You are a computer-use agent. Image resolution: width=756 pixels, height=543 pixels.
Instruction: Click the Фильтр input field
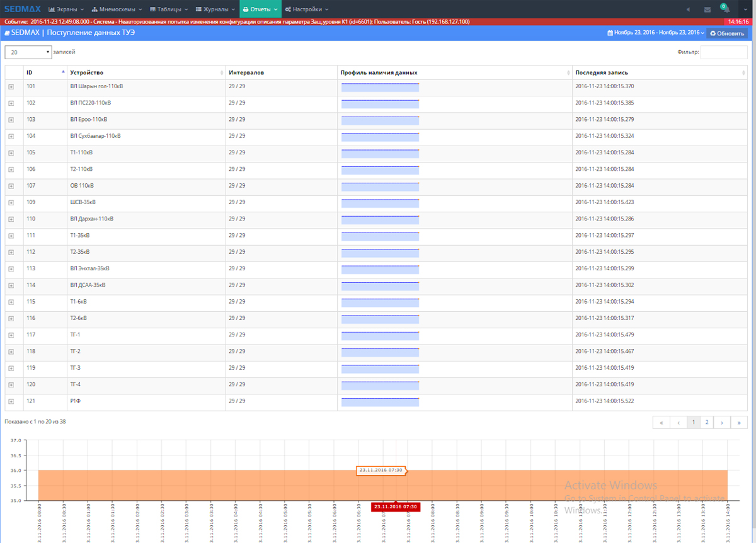[723, 52]
